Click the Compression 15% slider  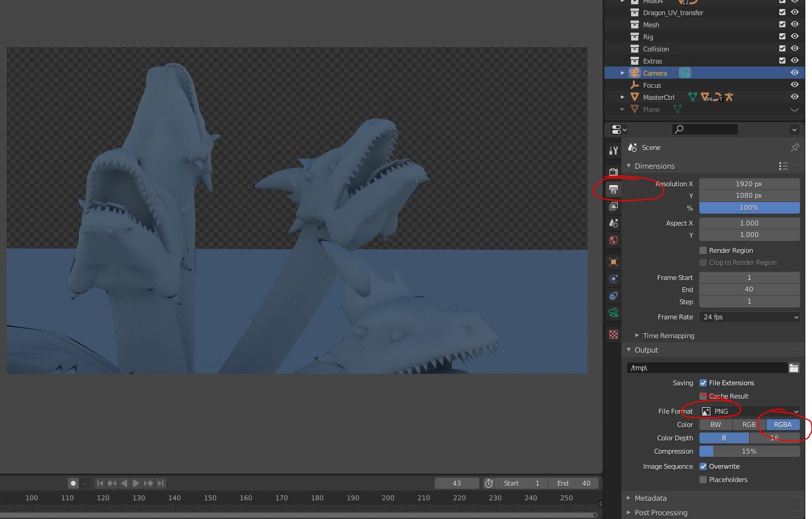point(749,451)
